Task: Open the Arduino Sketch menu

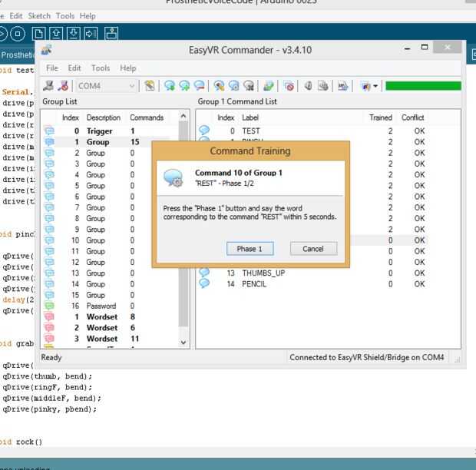Action: click(39, 16)
